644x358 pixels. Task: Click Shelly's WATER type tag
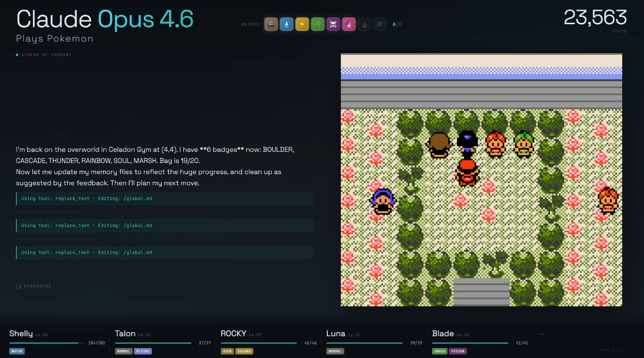tap(16, 351)
